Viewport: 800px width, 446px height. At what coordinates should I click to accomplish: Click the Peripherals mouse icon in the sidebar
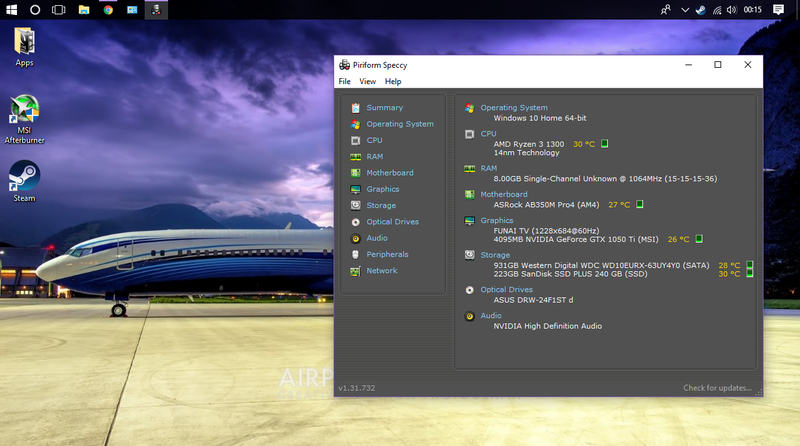coord(356,255)
